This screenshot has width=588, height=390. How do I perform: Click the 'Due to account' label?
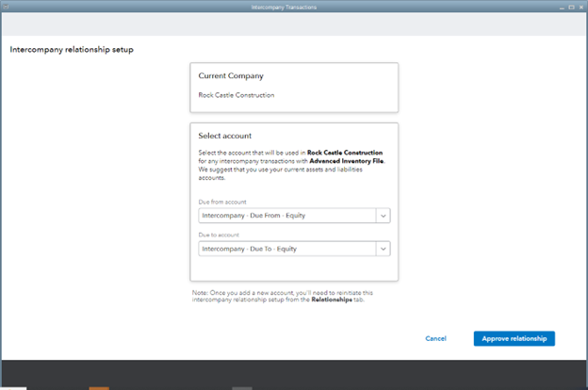pos(219,235)
